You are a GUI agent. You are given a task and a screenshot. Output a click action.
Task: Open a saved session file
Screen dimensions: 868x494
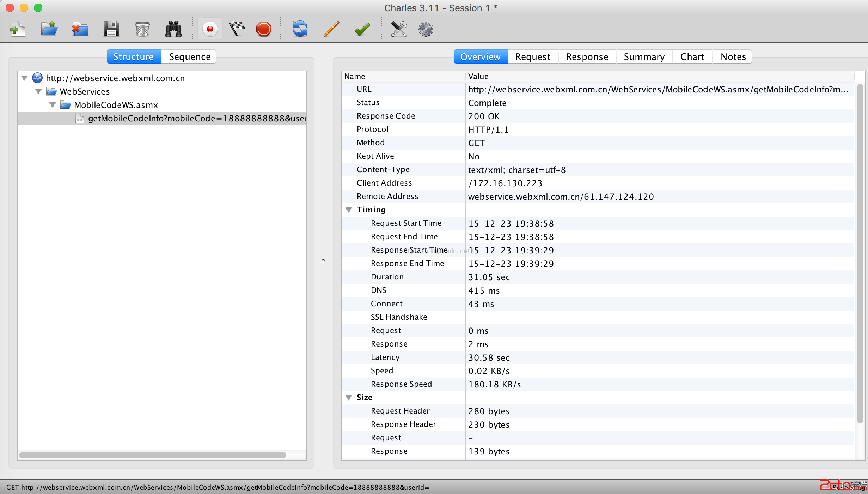[49, 29]
